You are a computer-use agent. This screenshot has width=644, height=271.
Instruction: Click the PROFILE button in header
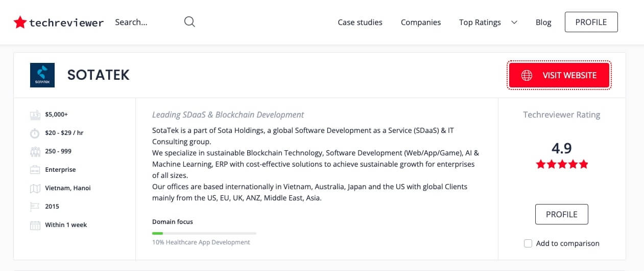point(591,22)
